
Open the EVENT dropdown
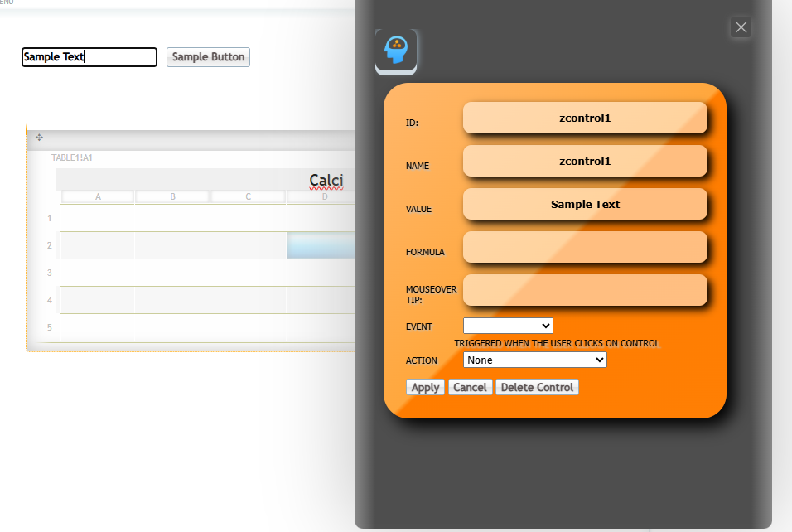coord(507,326)
